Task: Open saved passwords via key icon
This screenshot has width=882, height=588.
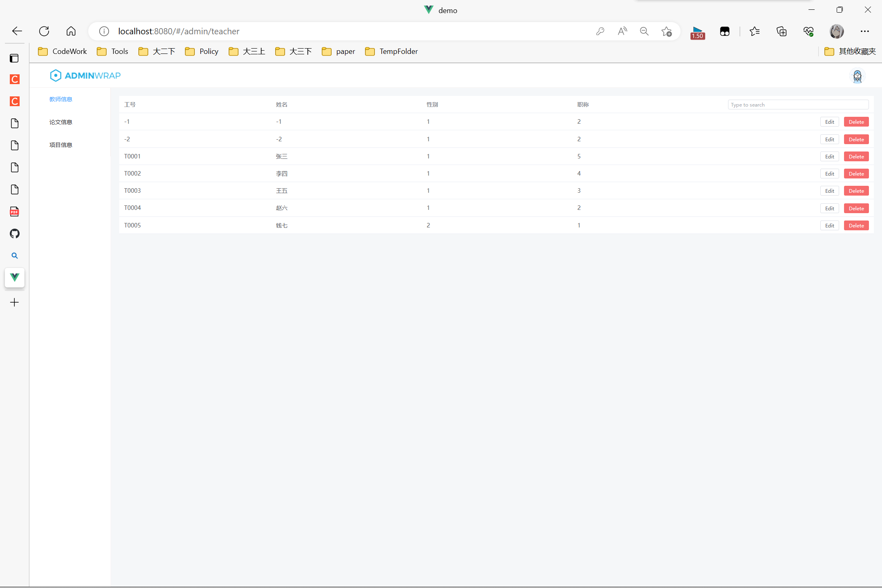Action: [601, 31]
